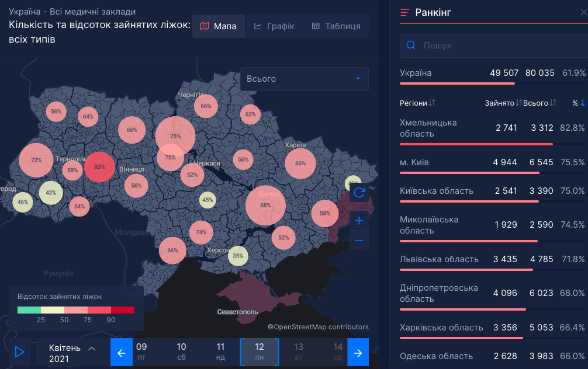Click the green legend color swatch
The height and width of the screenshot is (369, 588).
pos(29,310)
